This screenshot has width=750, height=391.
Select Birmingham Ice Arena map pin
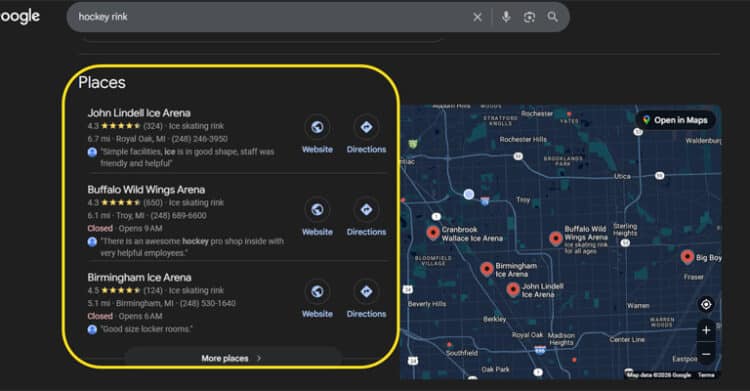click(486, 269)
